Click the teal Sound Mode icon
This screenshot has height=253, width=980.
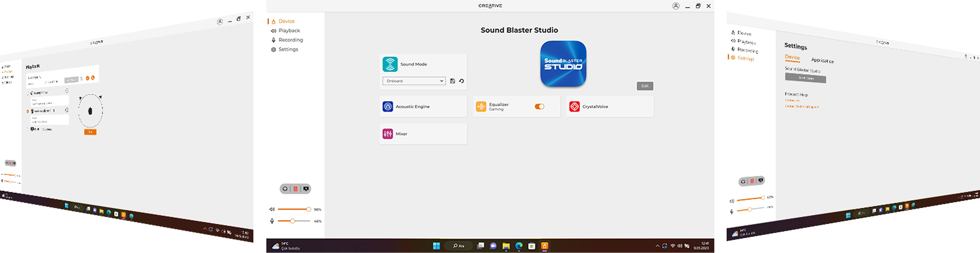pyautogui.click(x=390, y=64)
